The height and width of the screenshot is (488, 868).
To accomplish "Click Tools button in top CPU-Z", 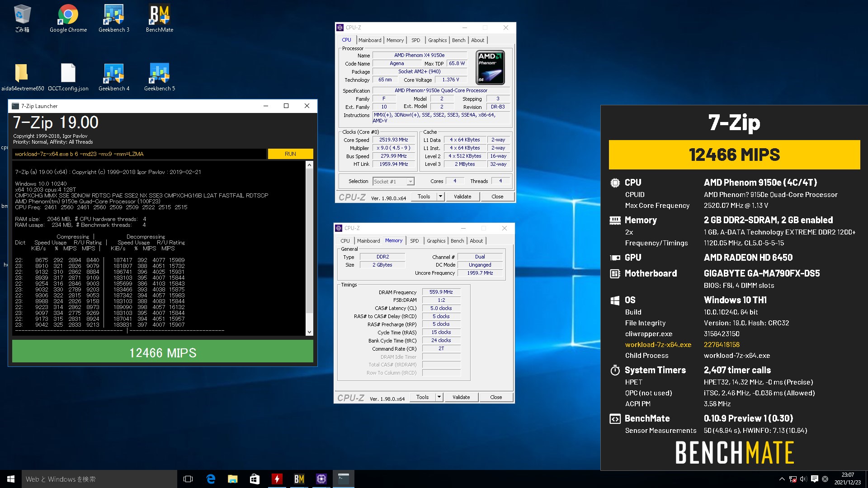I will [424, 197].
